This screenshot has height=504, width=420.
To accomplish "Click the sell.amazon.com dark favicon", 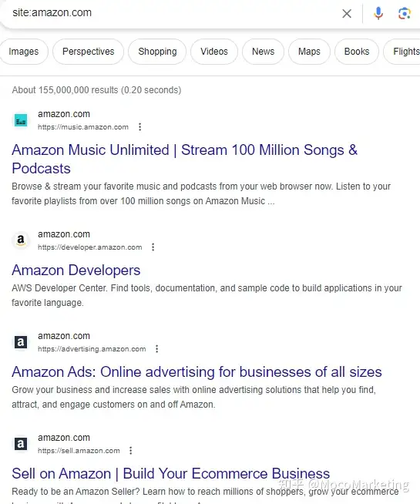I will [21, 444].
